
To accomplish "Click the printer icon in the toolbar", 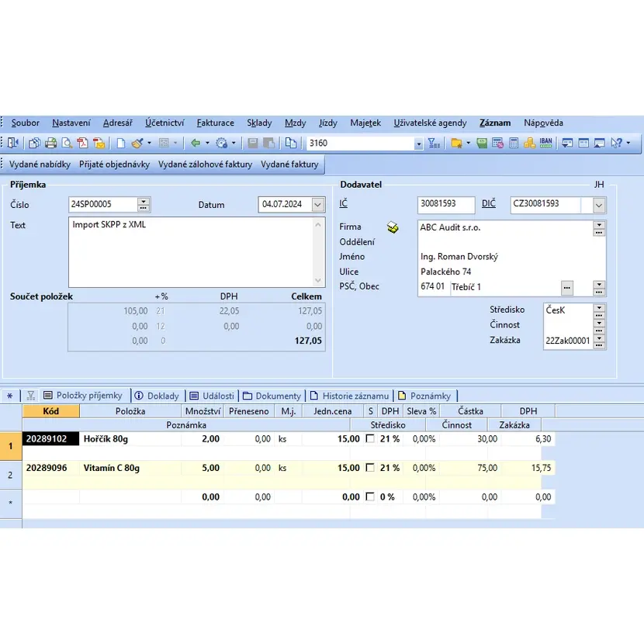I will click(x=51, y=143).
